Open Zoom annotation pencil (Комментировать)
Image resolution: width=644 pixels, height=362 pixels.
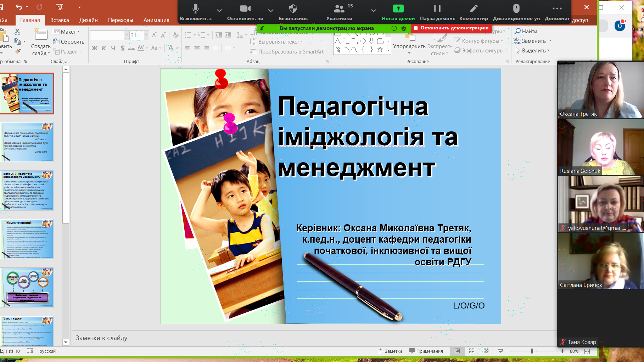point(474,12)
